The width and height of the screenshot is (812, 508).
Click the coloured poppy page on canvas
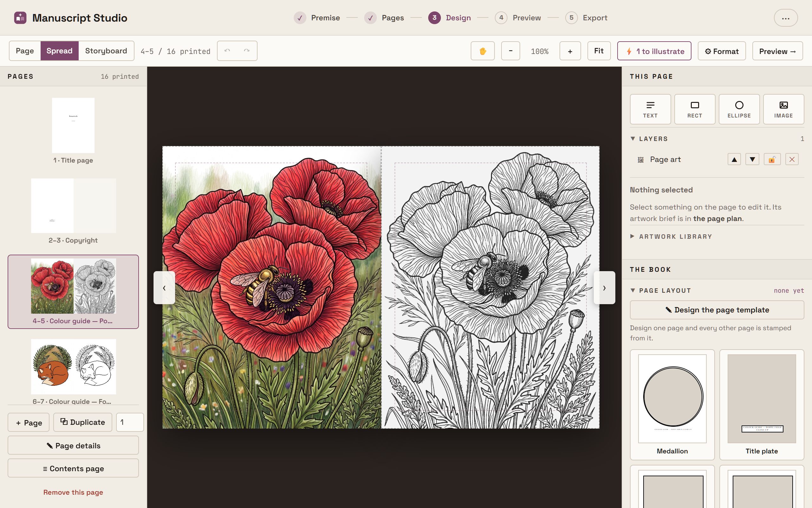coord(272,287)
